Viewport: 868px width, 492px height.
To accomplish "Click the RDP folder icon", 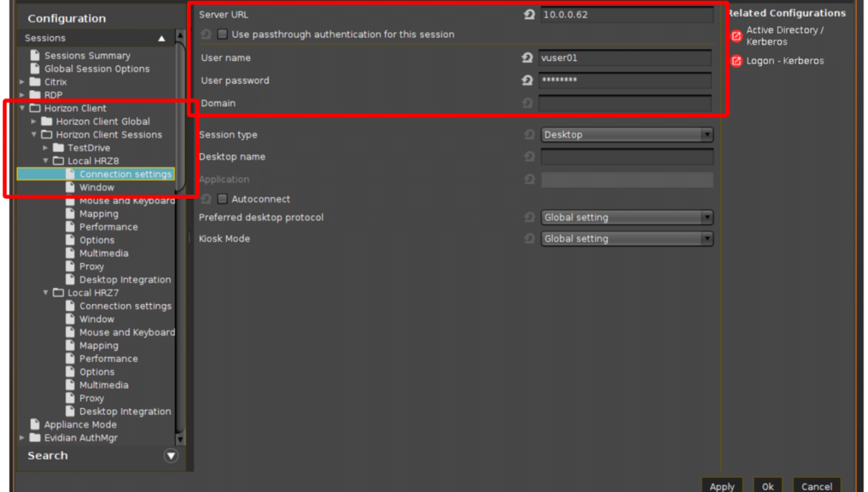I will pyautogui.click(x=35, y=95).
